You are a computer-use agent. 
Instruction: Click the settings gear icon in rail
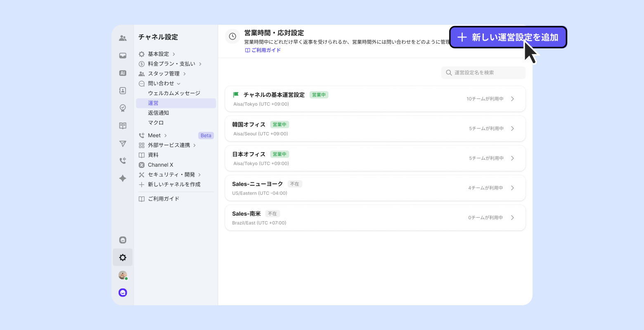pos(123,257)
